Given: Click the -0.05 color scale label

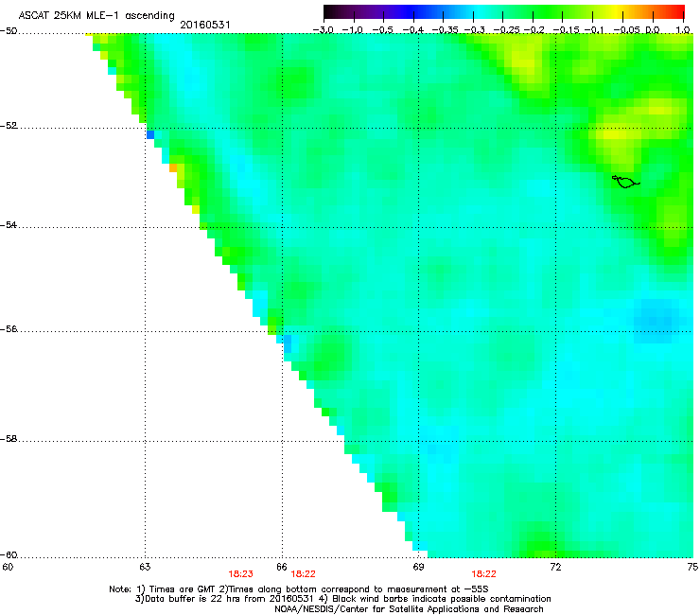Looking at the screenshot, I should pos(627,30).
